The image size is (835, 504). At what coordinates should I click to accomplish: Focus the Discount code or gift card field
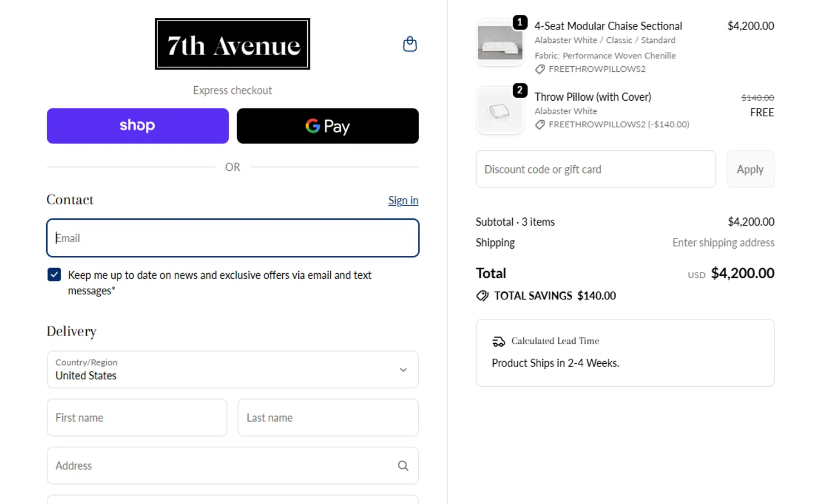tap(596, 169)
